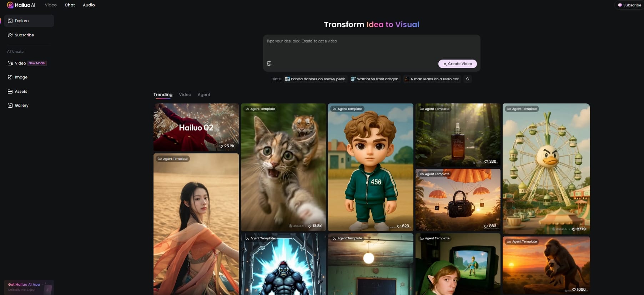Open the duck ferris wheel thumbnail

point(546,169)
